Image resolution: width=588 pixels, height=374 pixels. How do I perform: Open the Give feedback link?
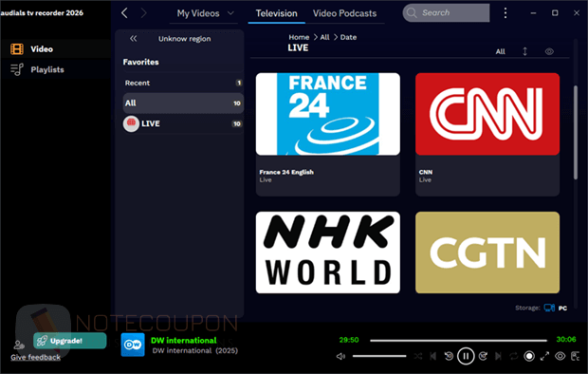pyautogui.click(x=36, y=357)
